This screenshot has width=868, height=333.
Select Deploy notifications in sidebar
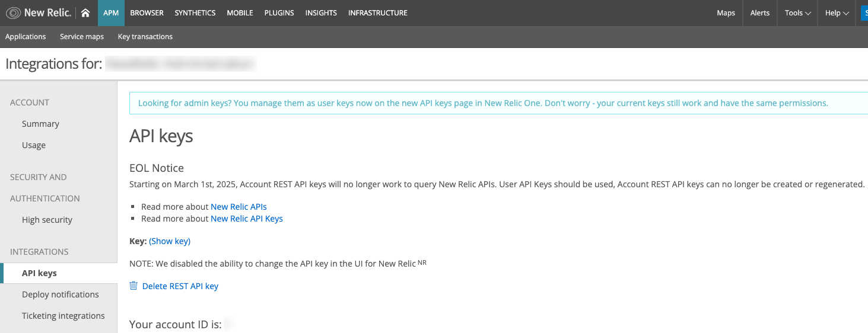[61, 294]
